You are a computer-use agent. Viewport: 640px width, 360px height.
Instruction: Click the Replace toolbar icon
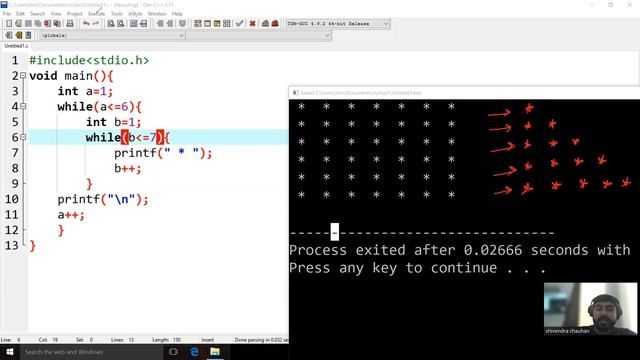click(120, 24)
